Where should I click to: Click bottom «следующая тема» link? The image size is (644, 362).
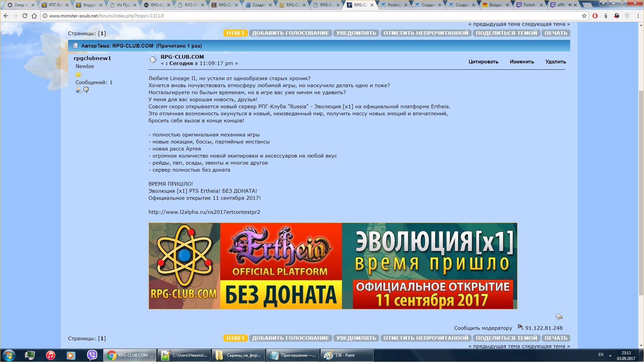coord(546,346)
